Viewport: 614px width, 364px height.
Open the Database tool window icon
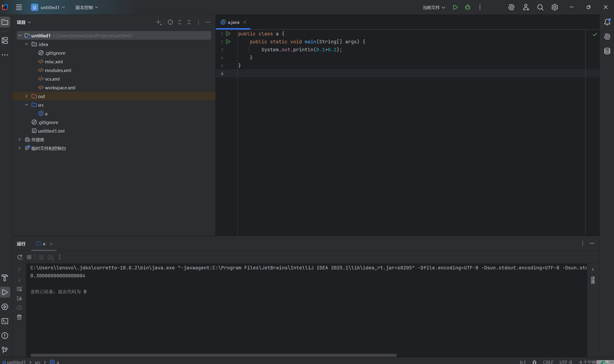pyautogui.click(x=607, y=51)
